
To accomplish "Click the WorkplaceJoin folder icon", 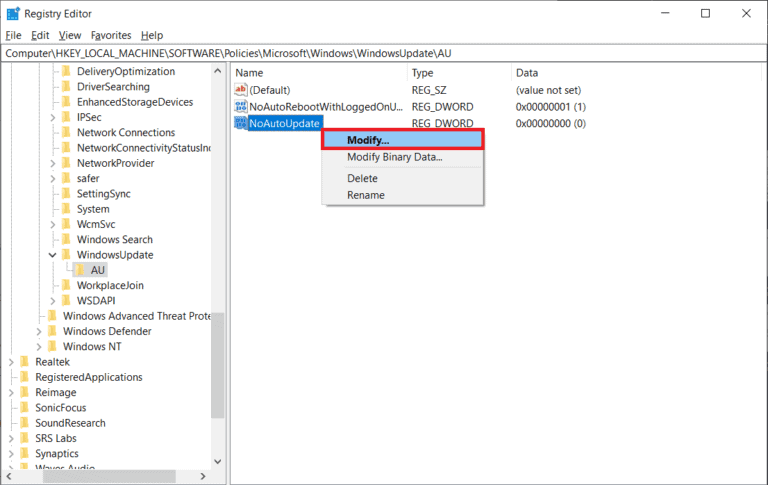I will 67,285.
